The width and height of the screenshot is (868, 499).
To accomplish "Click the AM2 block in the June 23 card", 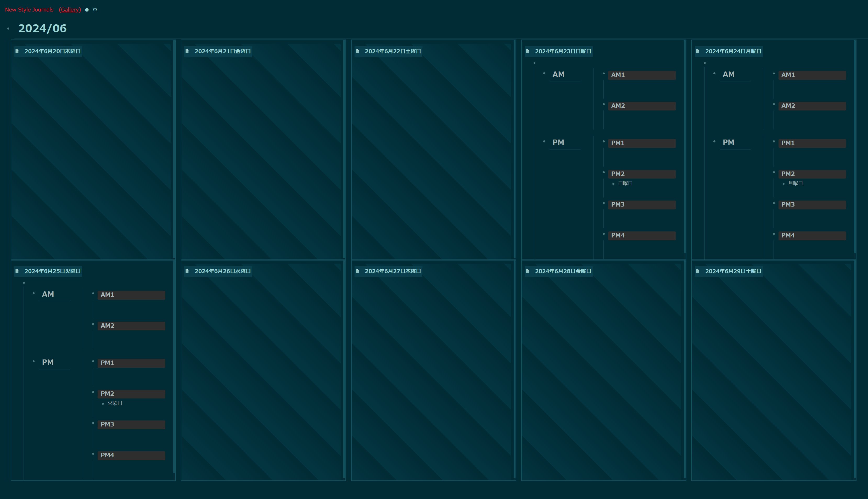I will [642, 106].
